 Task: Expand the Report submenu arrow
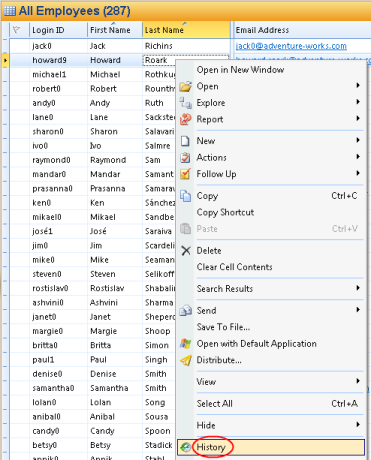click(358, 118)
